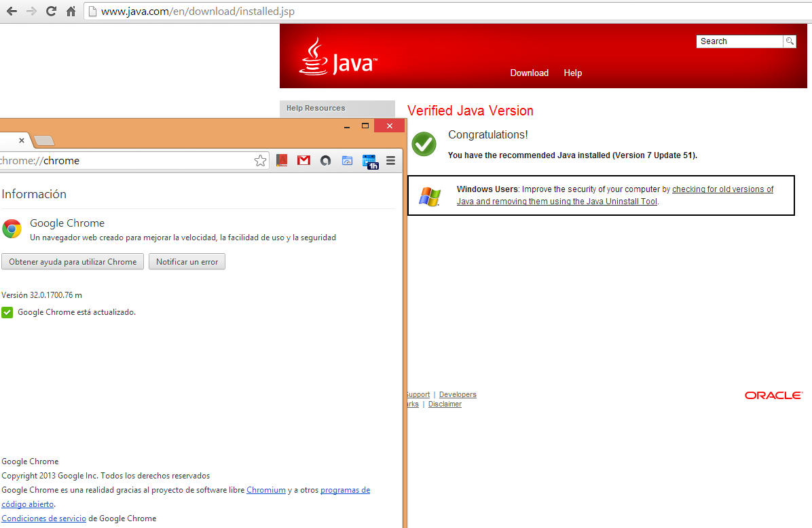Open the Disclaimer footer link

point(445,404)
